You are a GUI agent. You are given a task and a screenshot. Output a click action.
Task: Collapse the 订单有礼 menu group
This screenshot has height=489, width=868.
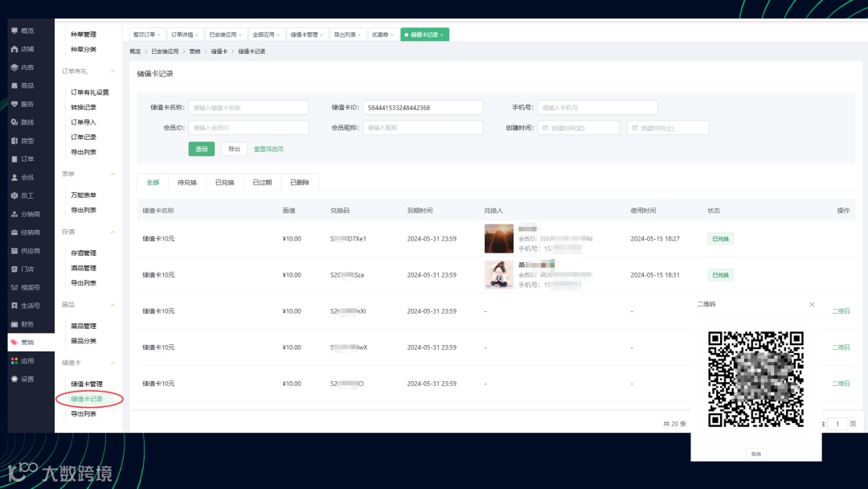coord(113,72)
